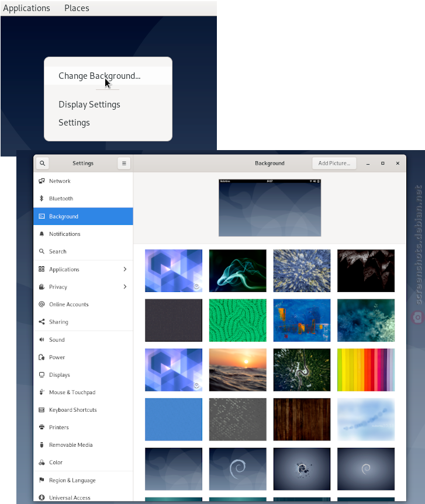Click the Bluetooth icon in sidebar
This screenshot has height=504, width=425.
point(42,199)
